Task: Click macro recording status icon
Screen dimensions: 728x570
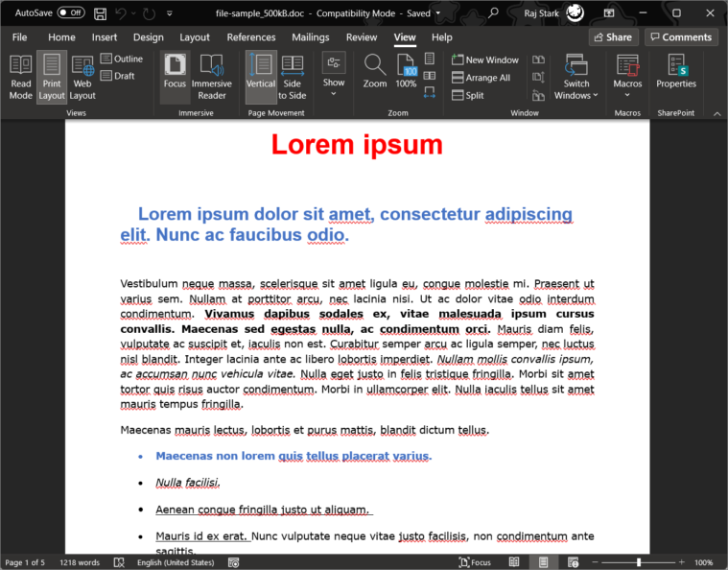Action: (233, 562)
